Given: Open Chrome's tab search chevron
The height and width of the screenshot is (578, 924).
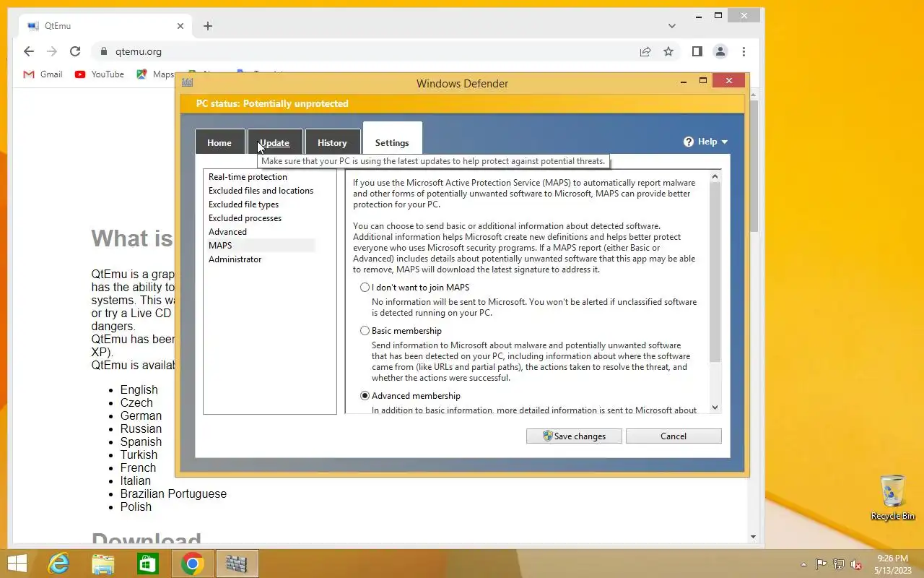Looking at the screenshot, I should 672,26.
